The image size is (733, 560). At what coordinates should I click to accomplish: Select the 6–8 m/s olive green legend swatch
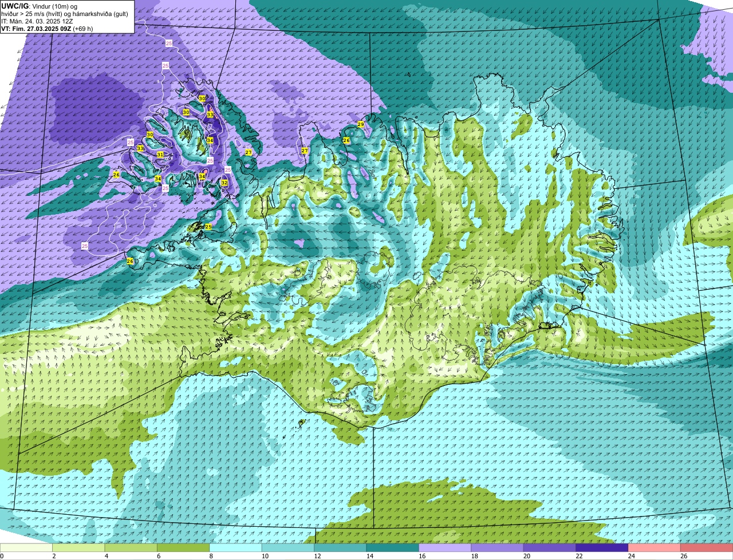tap(183, 547)
